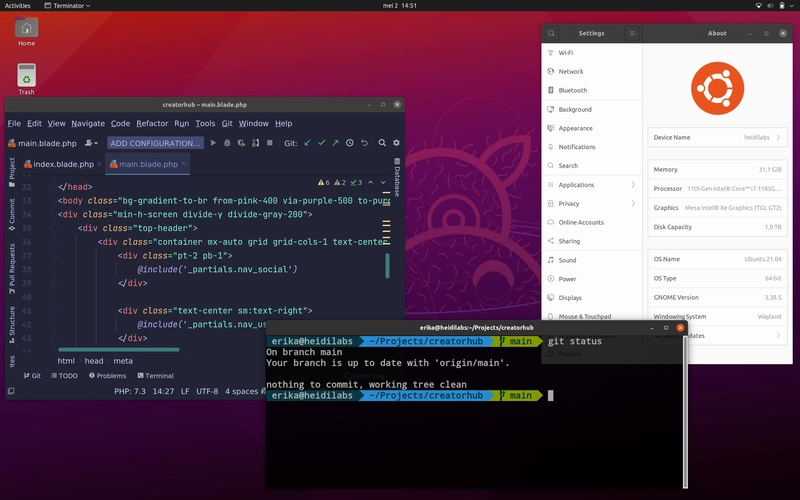The image size is (800, 500).
Task: Close the main.blade.php editor tab
Action: (184, 163)
